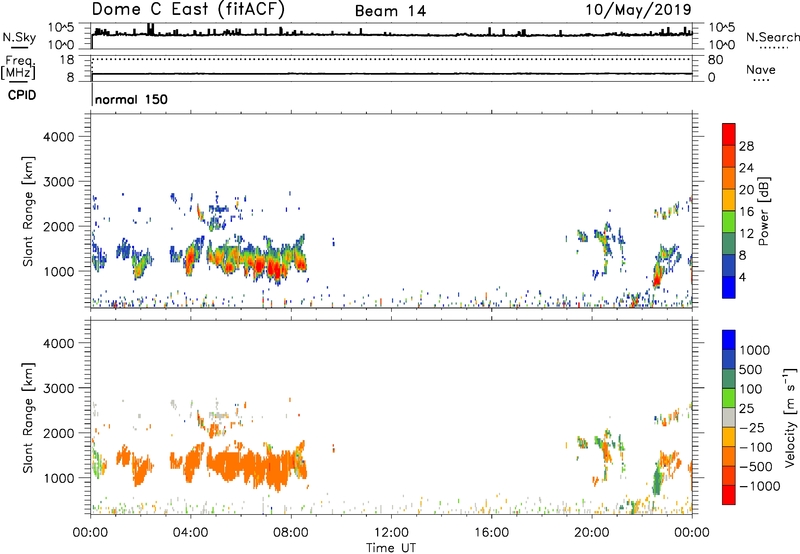Click the gray segment of Velocity colorbar
Viewport: 800px width, 554px height.
[x=729, y=418]
